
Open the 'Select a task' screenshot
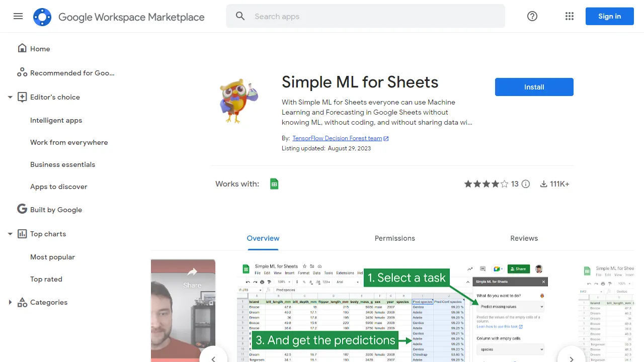click(x=392, y=311)
